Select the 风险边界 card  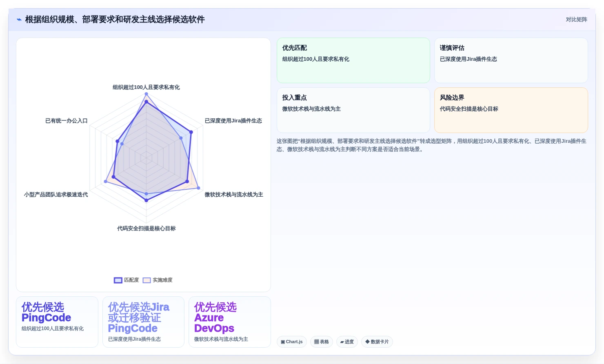coord(511,110)
